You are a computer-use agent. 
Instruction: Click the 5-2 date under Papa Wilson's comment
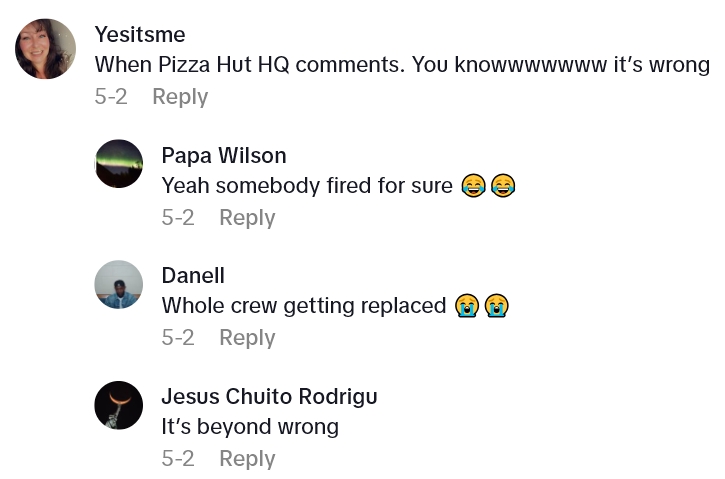178,218
